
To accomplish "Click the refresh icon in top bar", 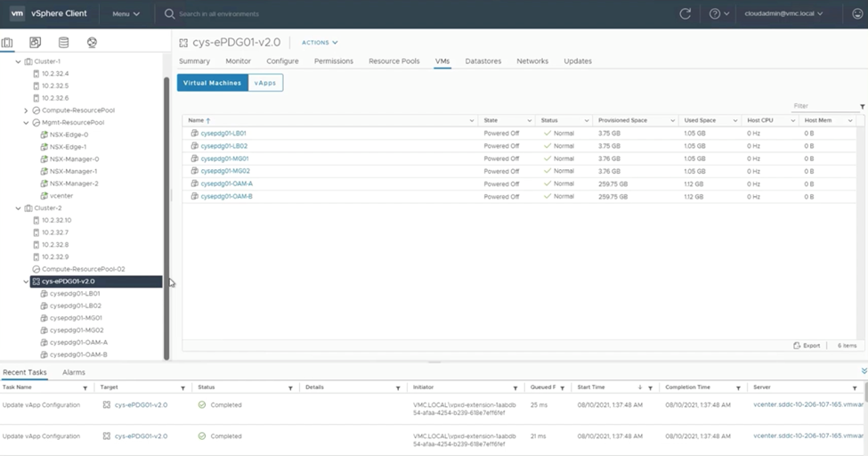I will [x=685, y=14].
